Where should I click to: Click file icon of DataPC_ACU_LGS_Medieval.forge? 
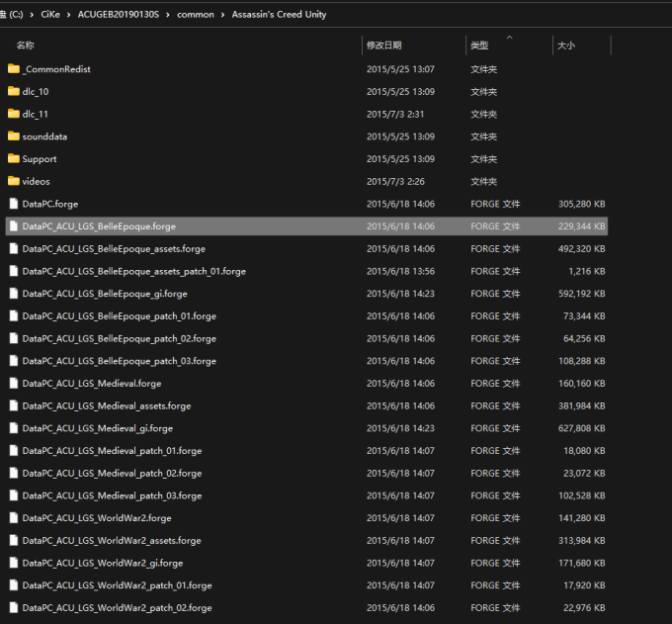point(14,383)
